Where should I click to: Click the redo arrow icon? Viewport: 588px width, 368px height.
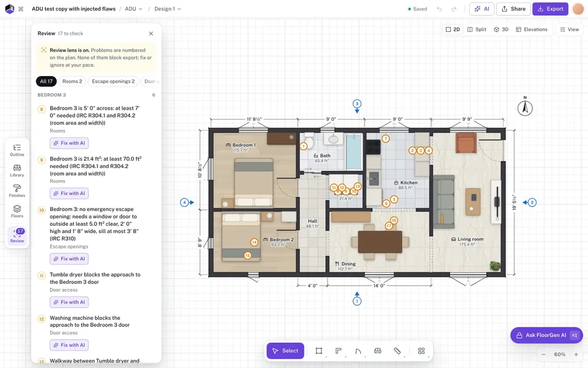[454, 9]
